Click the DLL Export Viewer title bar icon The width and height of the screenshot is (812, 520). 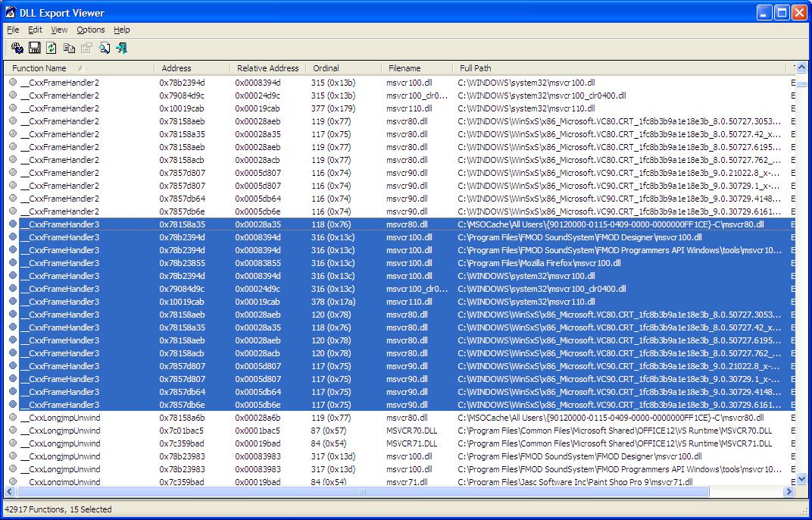(11, 12)
